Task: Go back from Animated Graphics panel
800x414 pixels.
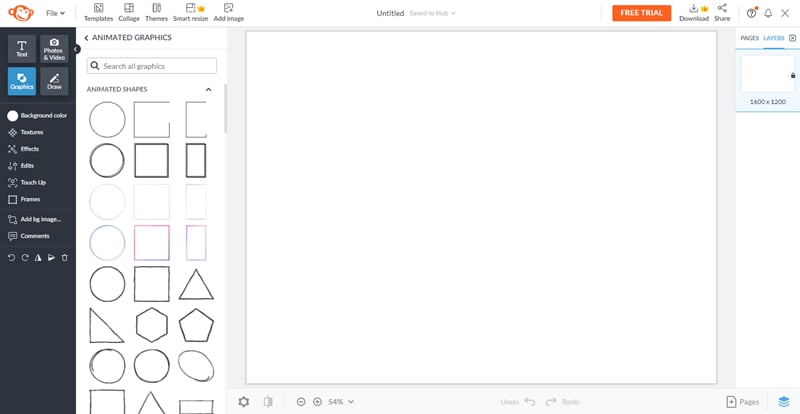Action: [x=86, y=38]
